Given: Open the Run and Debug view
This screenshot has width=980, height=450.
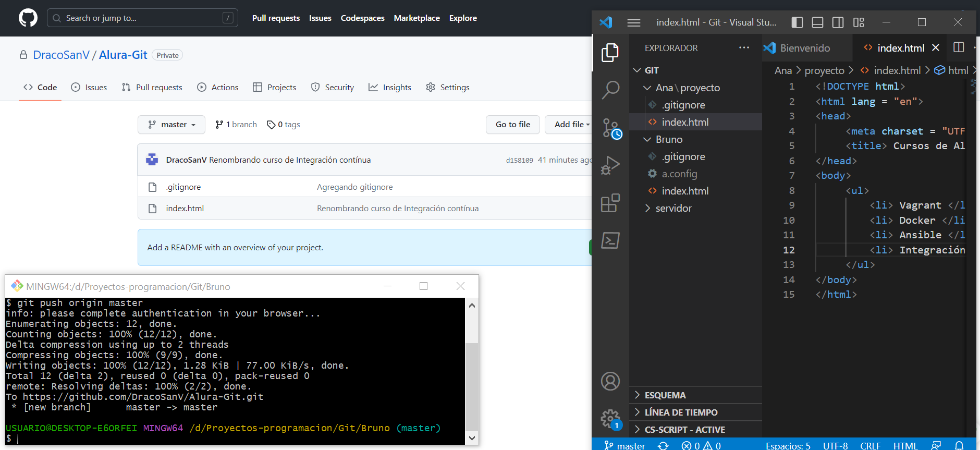Looking at the screenshot, I should [610, 165].
